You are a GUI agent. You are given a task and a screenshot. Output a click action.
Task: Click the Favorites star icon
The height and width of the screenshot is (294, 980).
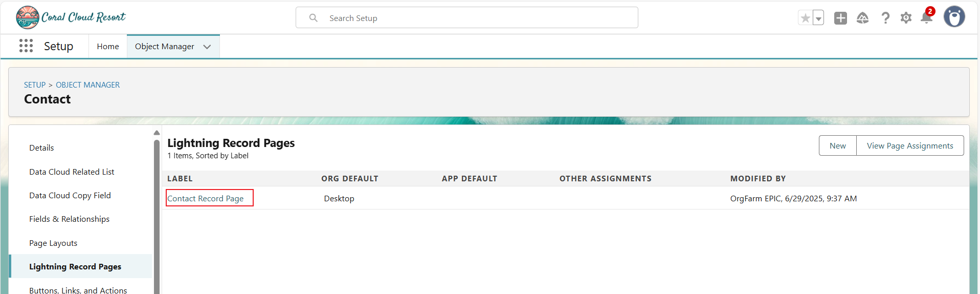click(x=805, y=18)
